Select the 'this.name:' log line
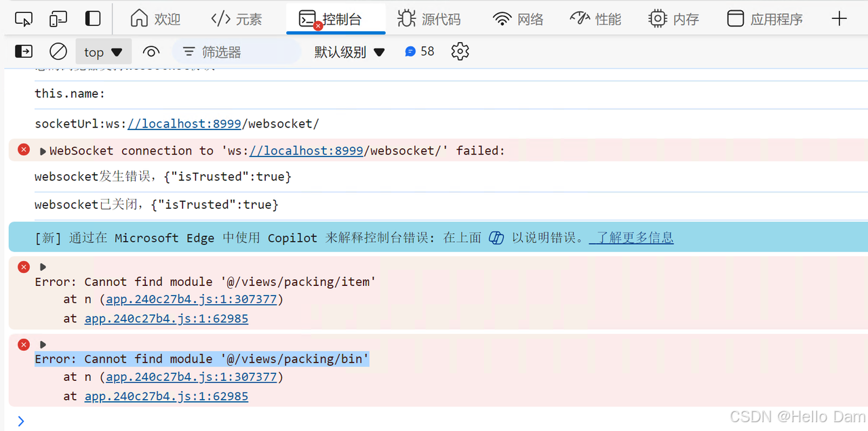 [x=70, y=94]
